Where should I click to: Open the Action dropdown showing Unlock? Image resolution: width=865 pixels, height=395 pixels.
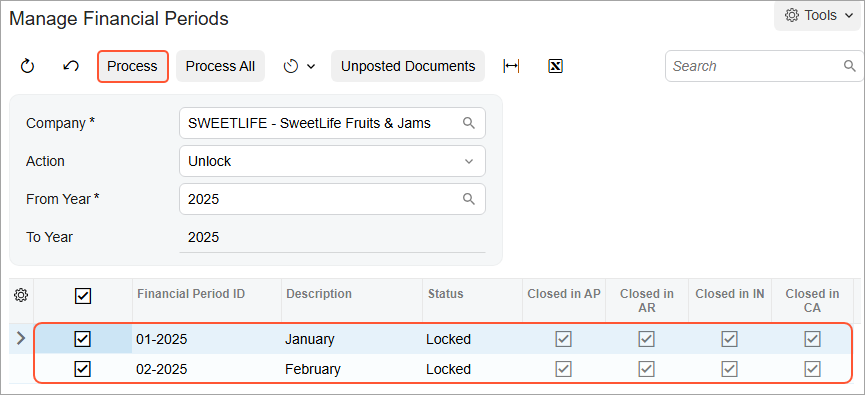(x=332, y=161)
